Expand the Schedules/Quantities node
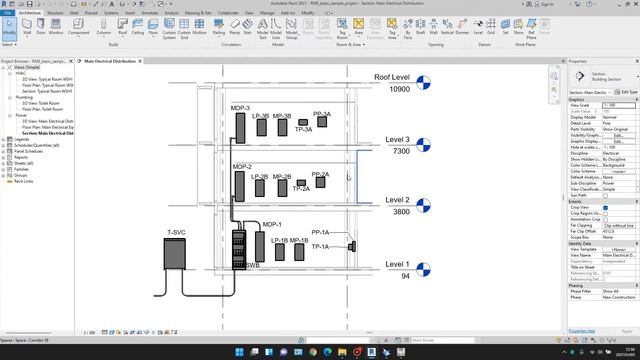Screen dimensions: 640x360 pyautogui.click(x=3, y=145)
